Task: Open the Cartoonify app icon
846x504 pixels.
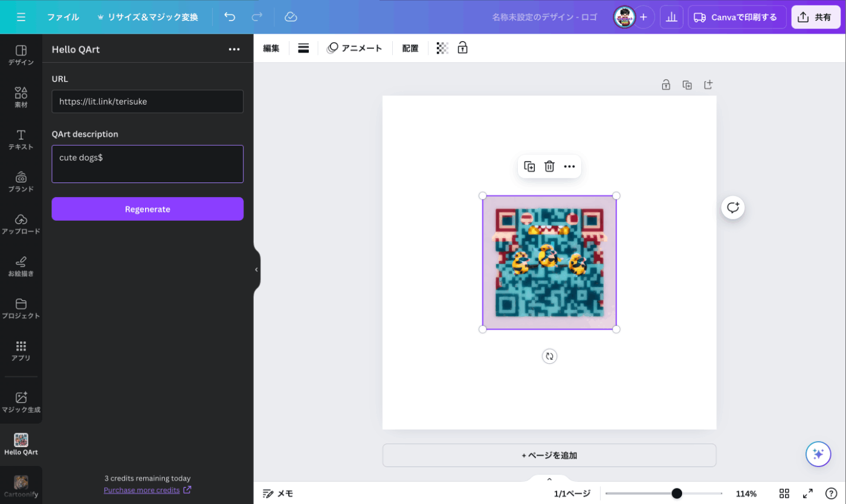Action: pyautogui.click(x=21, y=486)
